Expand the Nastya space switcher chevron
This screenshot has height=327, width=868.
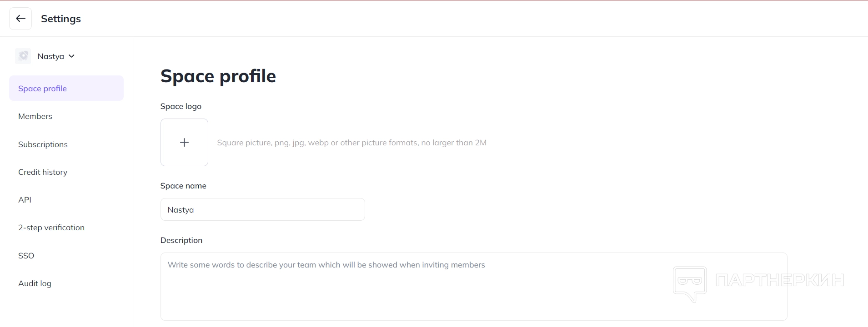[71, 56]
